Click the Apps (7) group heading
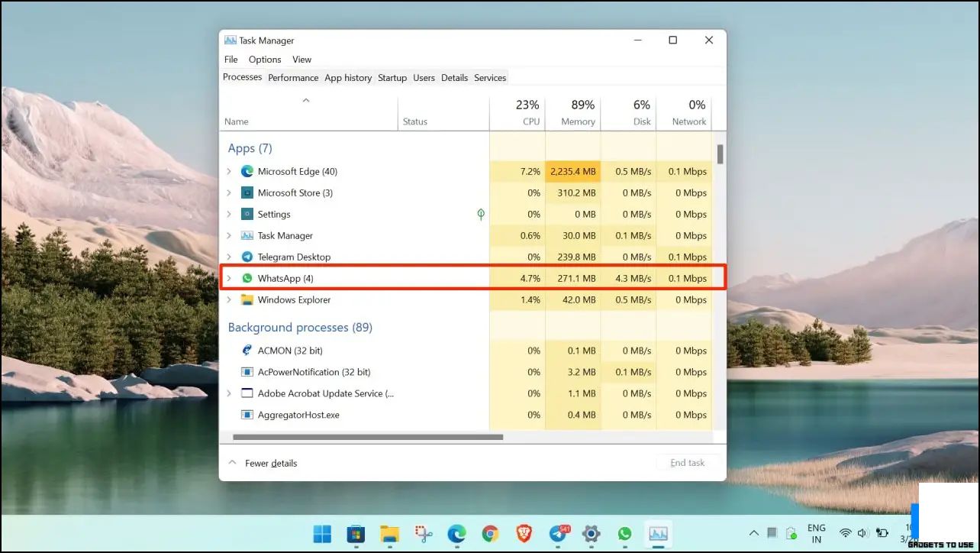 point(250,148)
